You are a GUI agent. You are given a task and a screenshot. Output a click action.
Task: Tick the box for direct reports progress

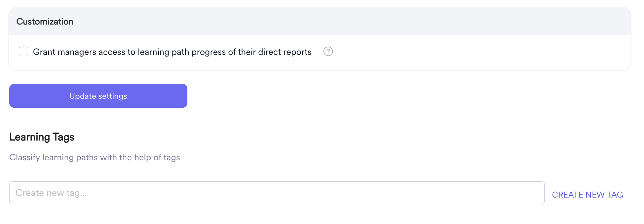point(23,52)
